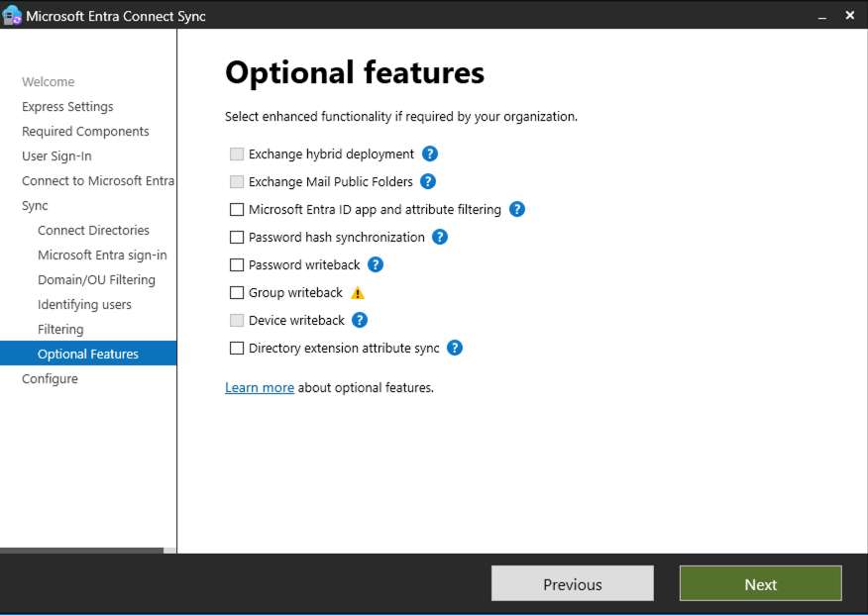Click the Learn more link
This screenshot has height=615, width=868.
point(260,387)
